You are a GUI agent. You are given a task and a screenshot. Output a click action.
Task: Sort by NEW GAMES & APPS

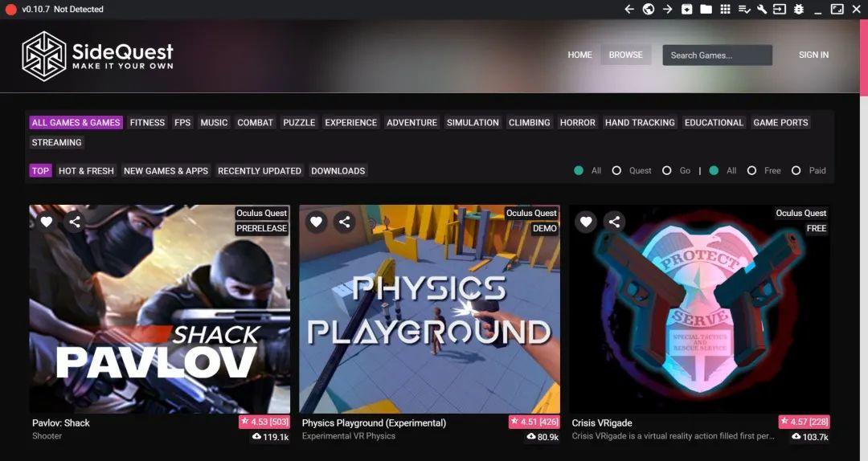coord(166,171)
